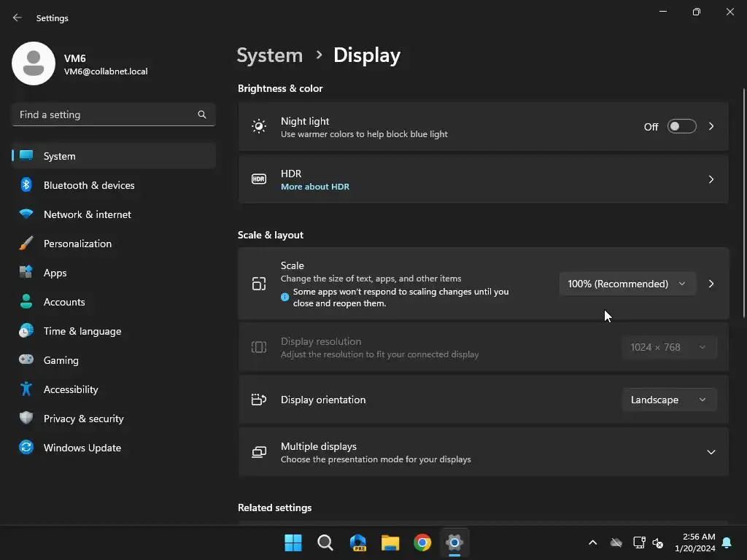Launch Google Chrome from the taskbar
The image size is (747, 560).
tap(422, 542)
